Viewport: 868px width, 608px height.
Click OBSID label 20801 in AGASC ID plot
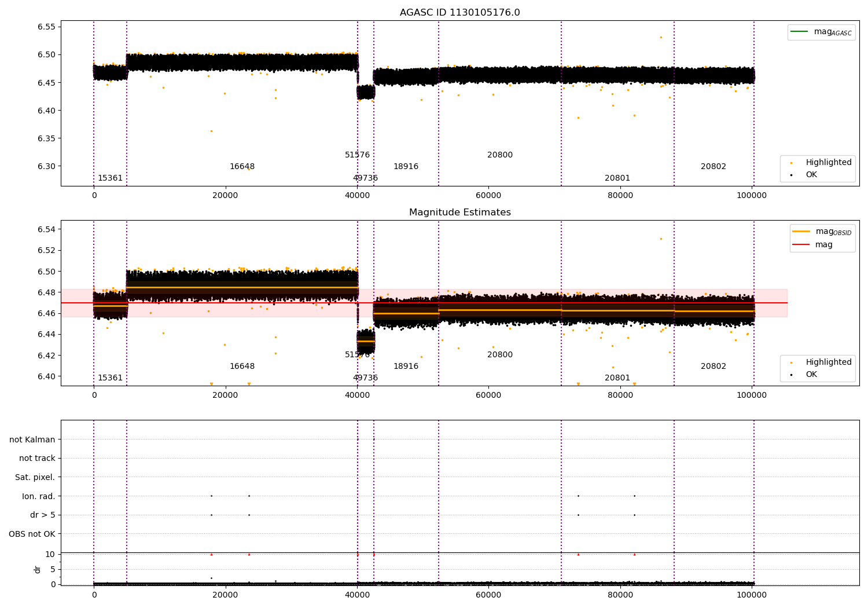[x=617, y=178]
